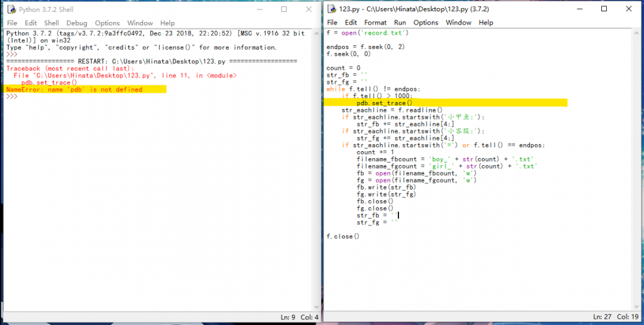Click the last >>> prompt in the Shell
The image size is (644, 325).
coord(12,96)
